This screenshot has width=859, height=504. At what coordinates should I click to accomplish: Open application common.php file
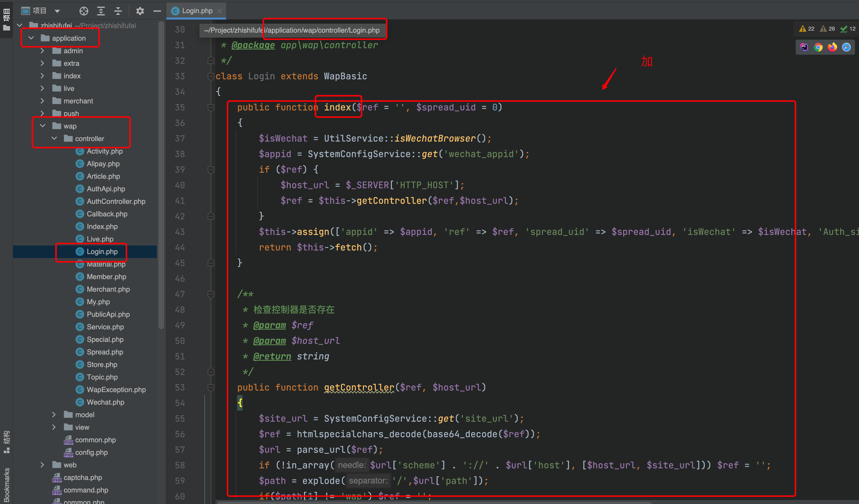[x=90, y=440]
